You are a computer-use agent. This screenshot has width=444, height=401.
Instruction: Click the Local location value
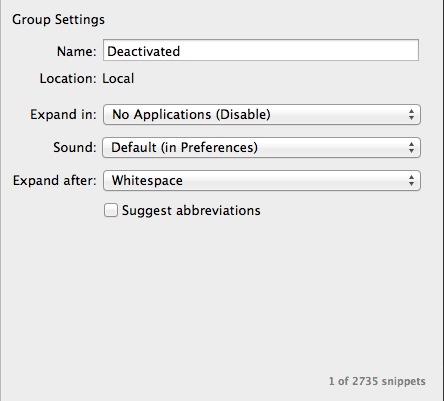(118, 79)
